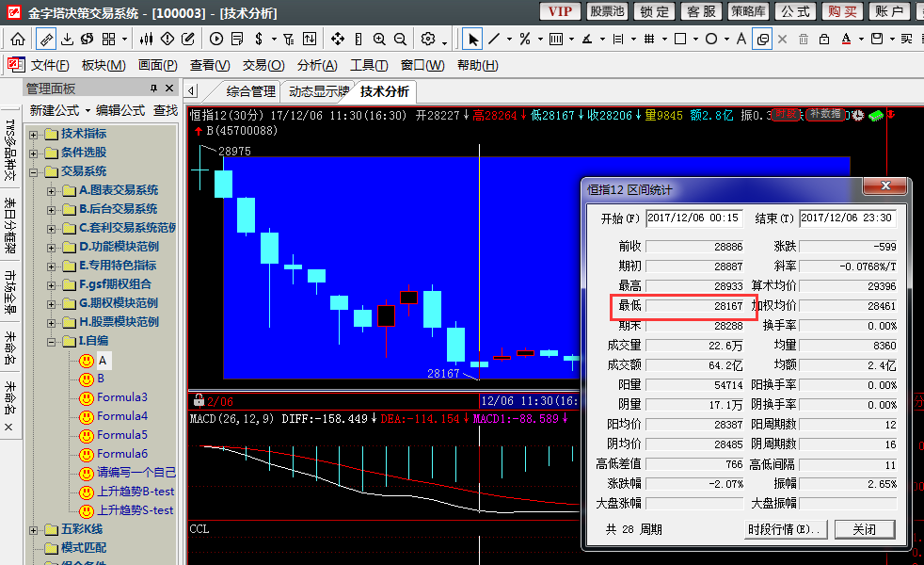Click the zoom out magnifier icon
The image size is (924, 565).
pos(401,39)
